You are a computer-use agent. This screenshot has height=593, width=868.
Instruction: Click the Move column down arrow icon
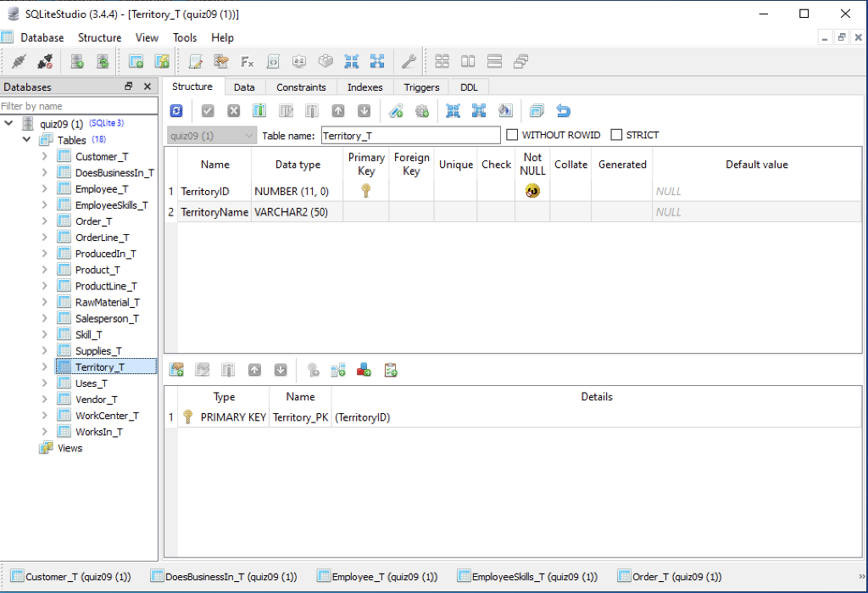pos(364,111)
